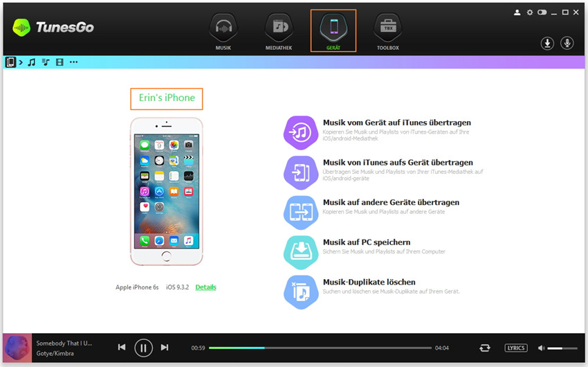Open the Musik tab
Viewport: 588px width, 367px height.
pyautogui.click(x=223, y=32)
